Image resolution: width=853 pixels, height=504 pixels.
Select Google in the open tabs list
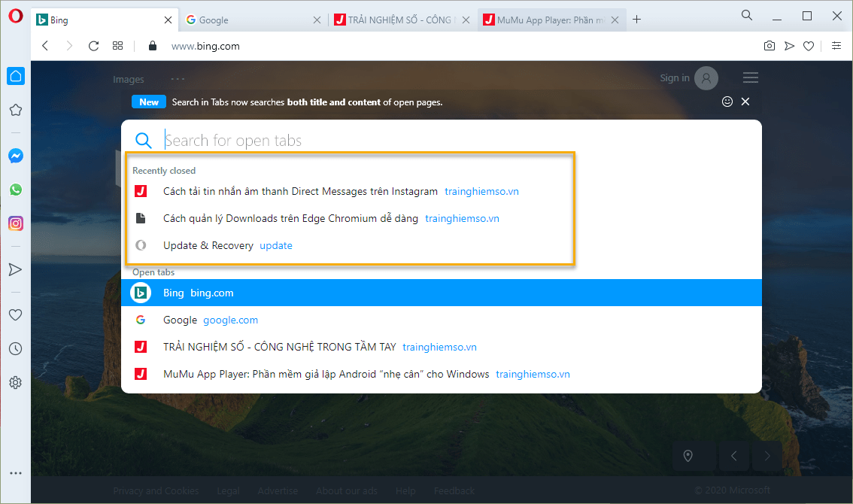pyautogui.click(x=442, y=320)
